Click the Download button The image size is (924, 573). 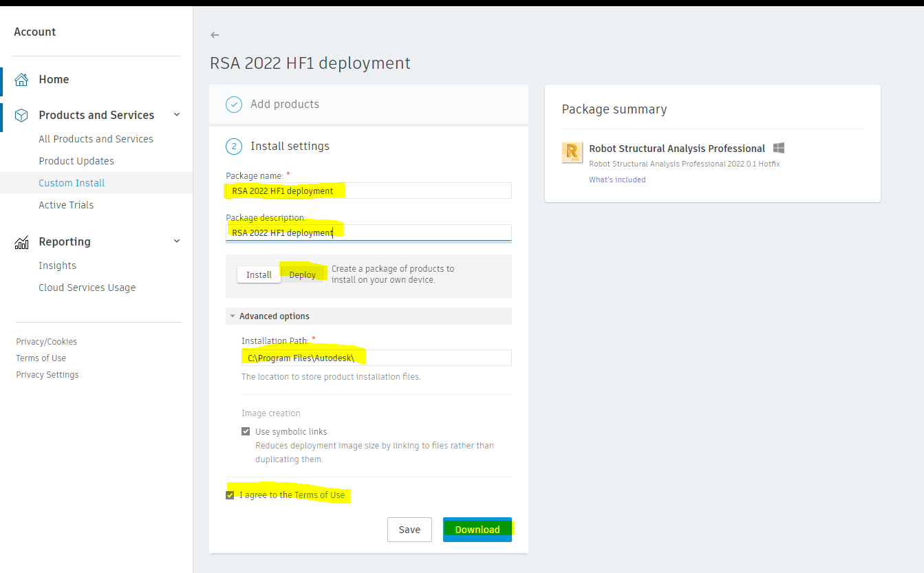(x=477, y=529)
